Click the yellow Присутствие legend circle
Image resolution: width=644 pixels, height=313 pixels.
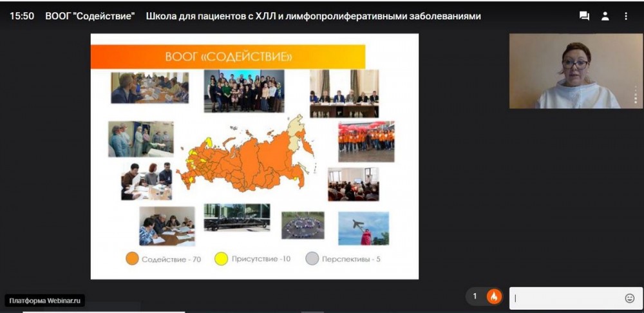pyautogui.click(x=222, y=259)
